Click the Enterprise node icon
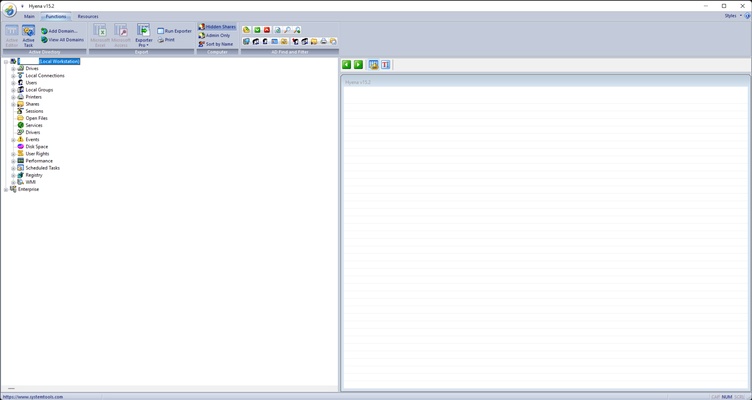 (13, 189)
